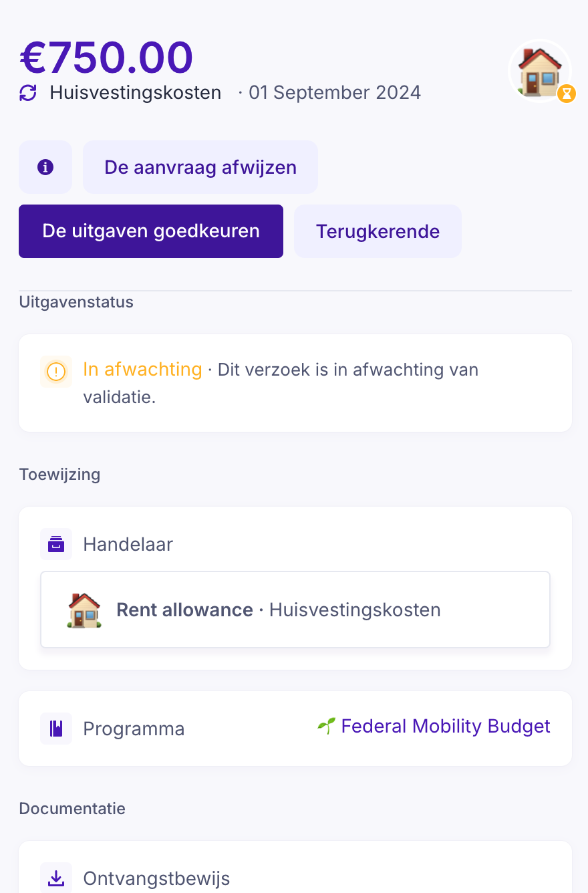
Task: Click the Ontvangstbewijs download icon
Action: coord(56,878)
